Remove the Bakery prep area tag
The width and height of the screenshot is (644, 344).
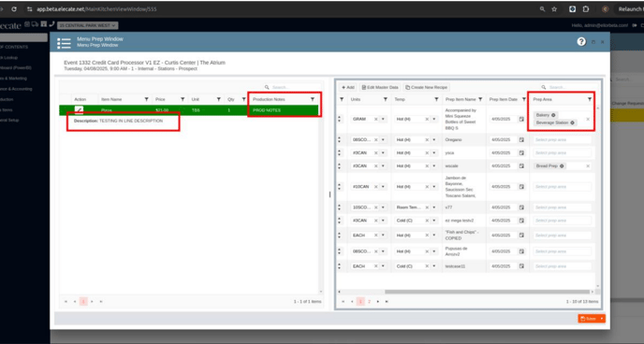pyautogui.click(x=553, y=115)
